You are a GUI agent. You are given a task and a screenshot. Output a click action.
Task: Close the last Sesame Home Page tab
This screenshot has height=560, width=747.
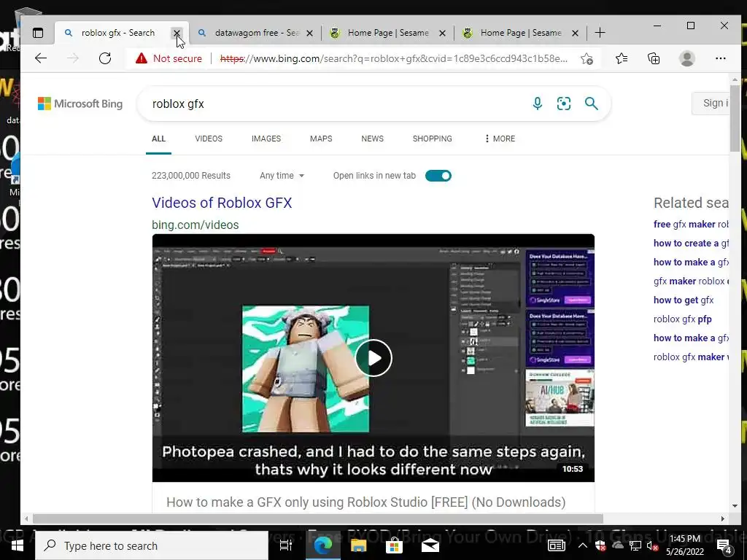(575, 34)
